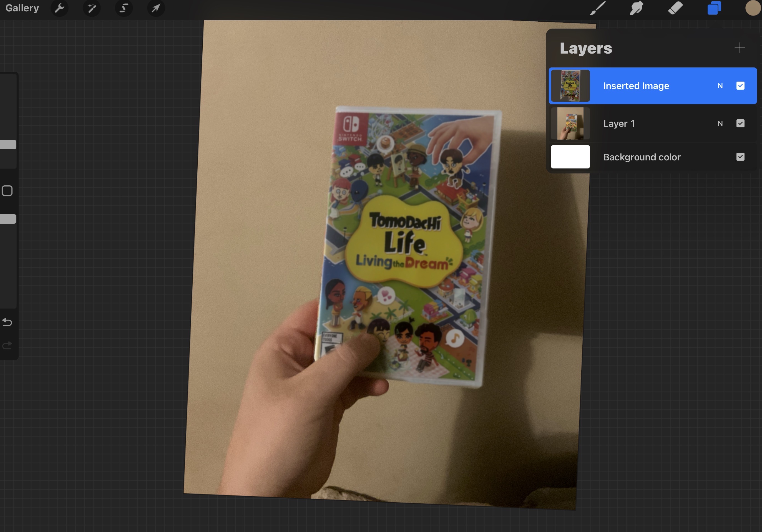762x532 pixels.
Task: Open blend mode N for Inserted Image
Action: (x=720, y=86)
